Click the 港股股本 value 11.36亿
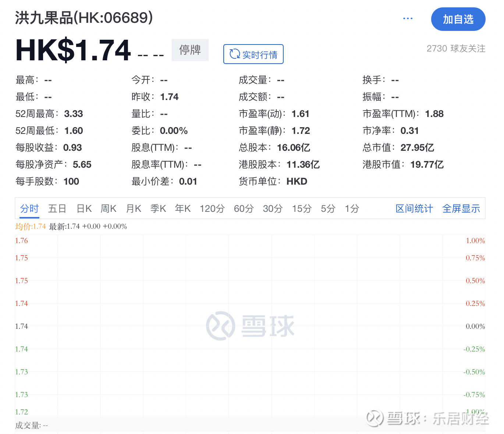Viewport: 504px width, 434px height. click(x=303, y=165)
